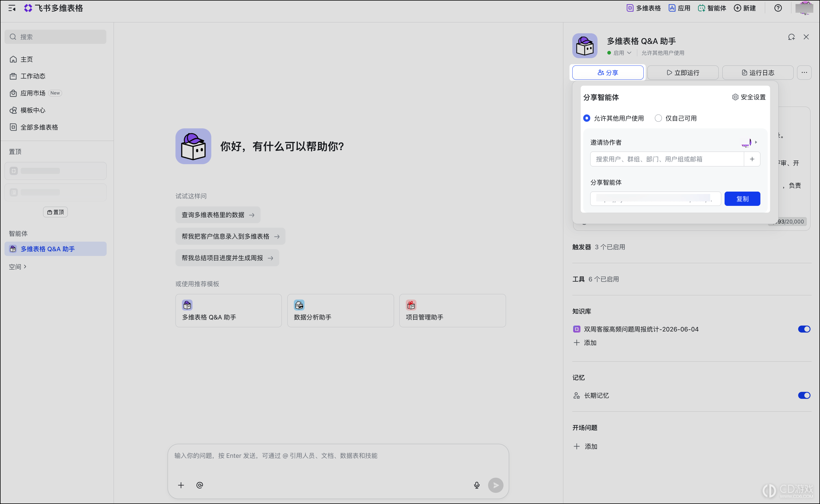Click the invite collaborator search field
The image size is (820, 504).
point(667,159)
